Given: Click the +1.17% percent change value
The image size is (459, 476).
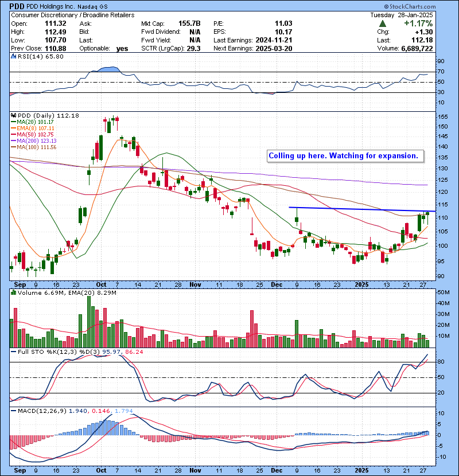Looking at the screenshot, I should coord(418,24).
